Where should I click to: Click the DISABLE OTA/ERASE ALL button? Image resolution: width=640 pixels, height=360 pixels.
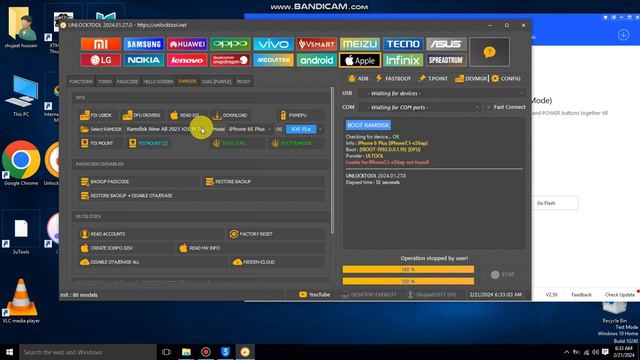click(x=153, y=262)
